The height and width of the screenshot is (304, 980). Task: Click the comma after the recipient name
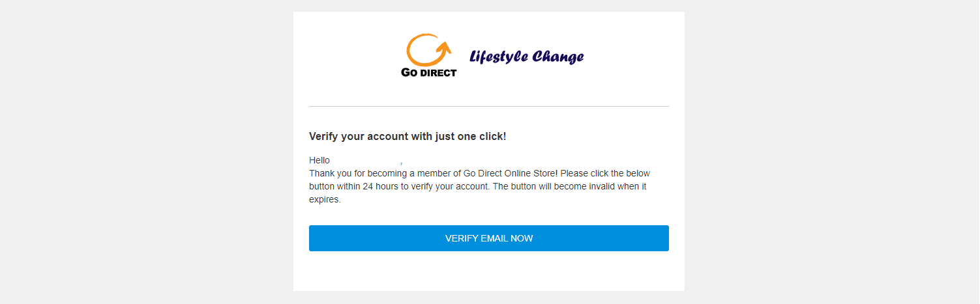pos(402,161)
